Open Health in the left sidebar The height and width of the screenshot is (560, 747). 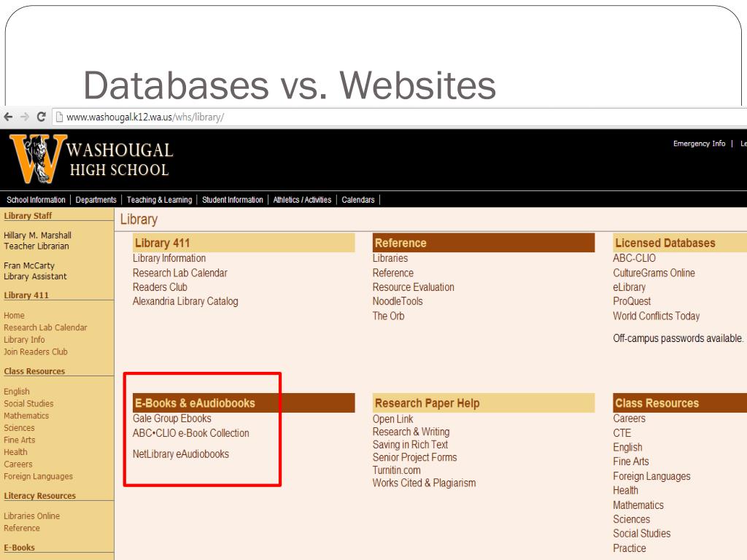[15, 452]
